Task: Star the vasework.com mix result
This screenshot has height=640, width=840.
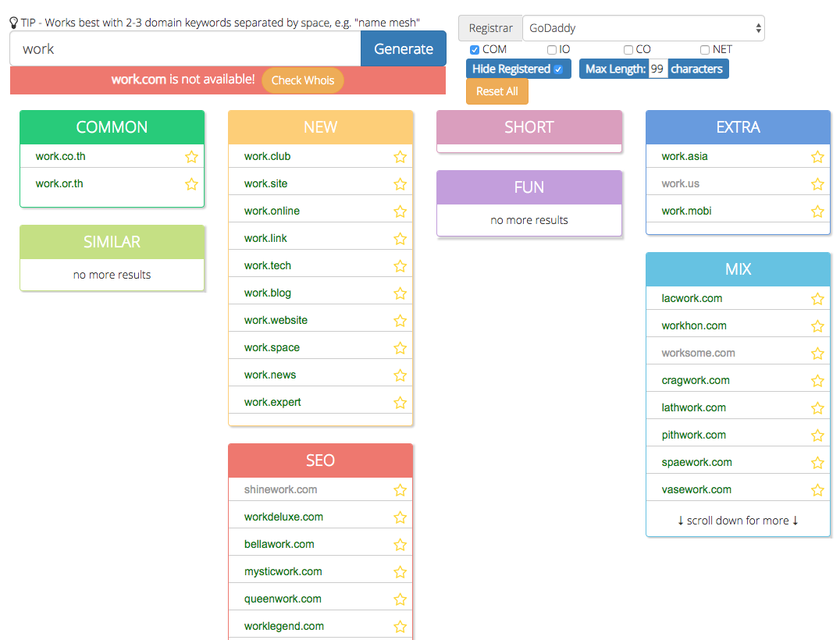Action: click(x=817, y=490)
